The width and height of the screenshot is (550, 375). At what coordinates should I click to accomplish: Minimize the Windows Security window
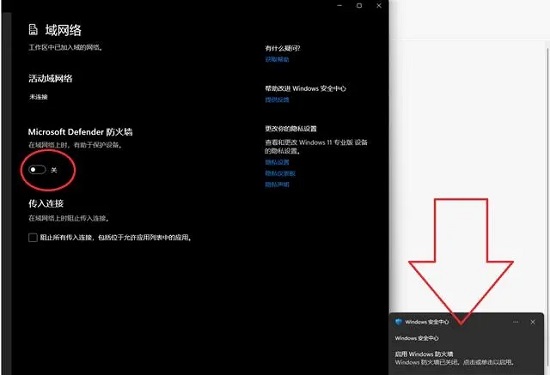click(x=340, y=6)
